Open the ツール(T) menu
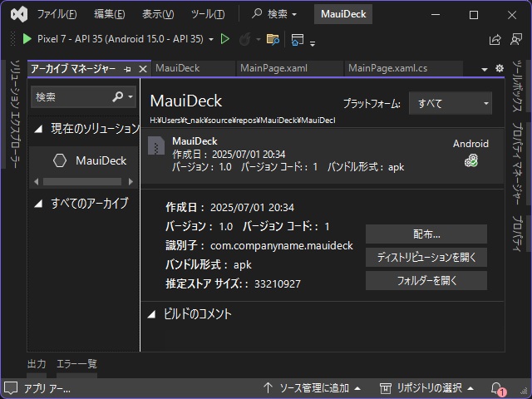The height and width of the screenshot is (399, 532). (x=208, y=14)
